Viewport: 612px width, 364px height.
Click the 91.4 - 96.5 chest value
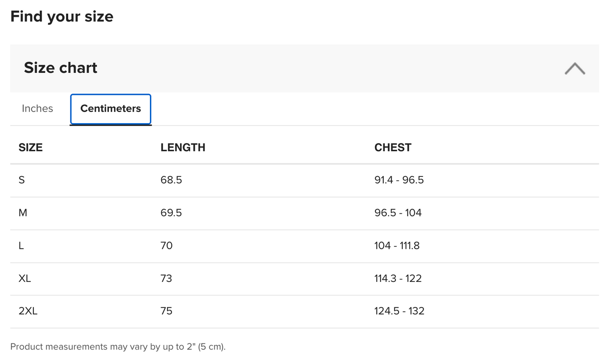point(399,180)
